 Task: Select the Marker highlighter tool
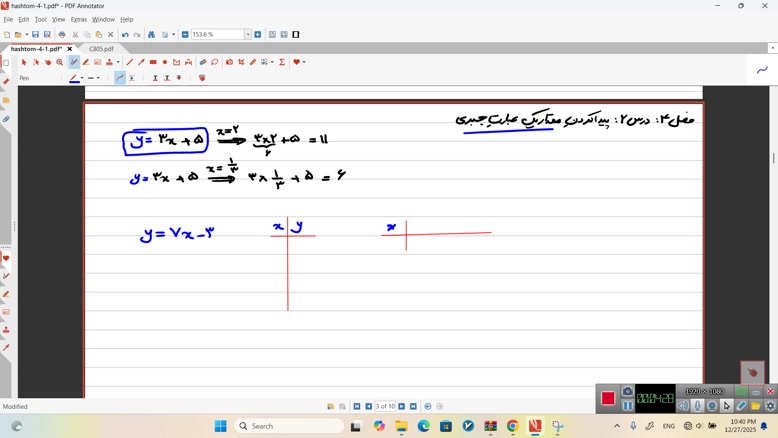pos(86,62)
